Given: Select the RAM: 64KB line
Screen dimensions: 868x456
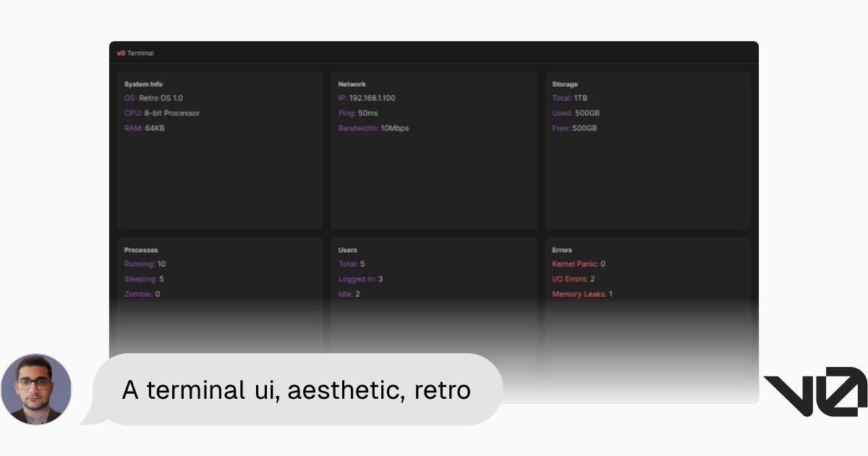Looking at the screenshot, I should coord(145,128).
